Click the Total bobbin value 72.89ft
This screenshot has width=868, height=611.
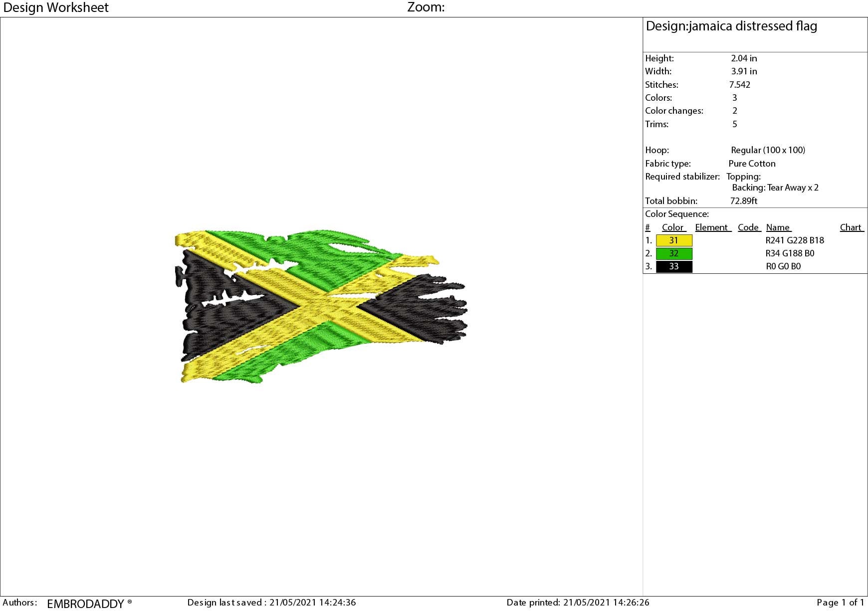(x=743, y=201)
